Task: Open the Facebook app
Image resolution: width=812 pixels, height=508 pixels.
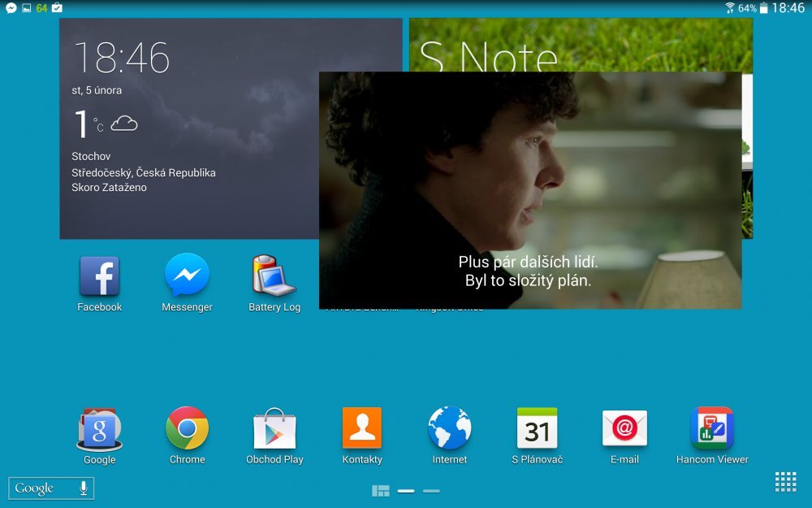Action: point(99,275)
